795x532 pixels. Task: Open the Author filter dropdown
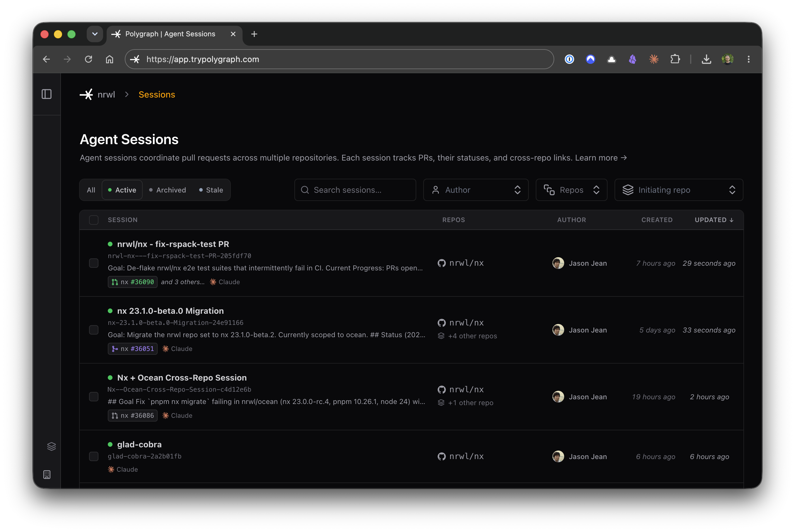[x=475, y=190]
